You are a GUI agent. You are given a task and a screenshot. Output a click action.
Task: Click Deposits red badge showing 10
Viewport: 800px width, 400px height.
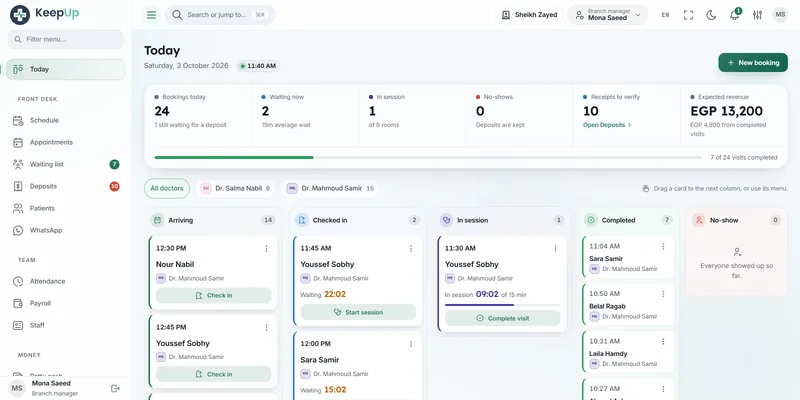[114, 186]
